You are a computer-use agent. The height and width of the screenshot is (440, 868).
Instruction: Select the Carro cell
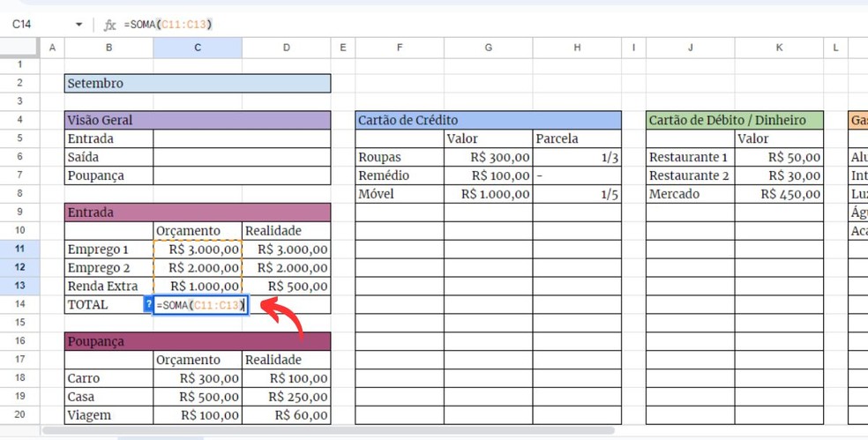[109, 378]
